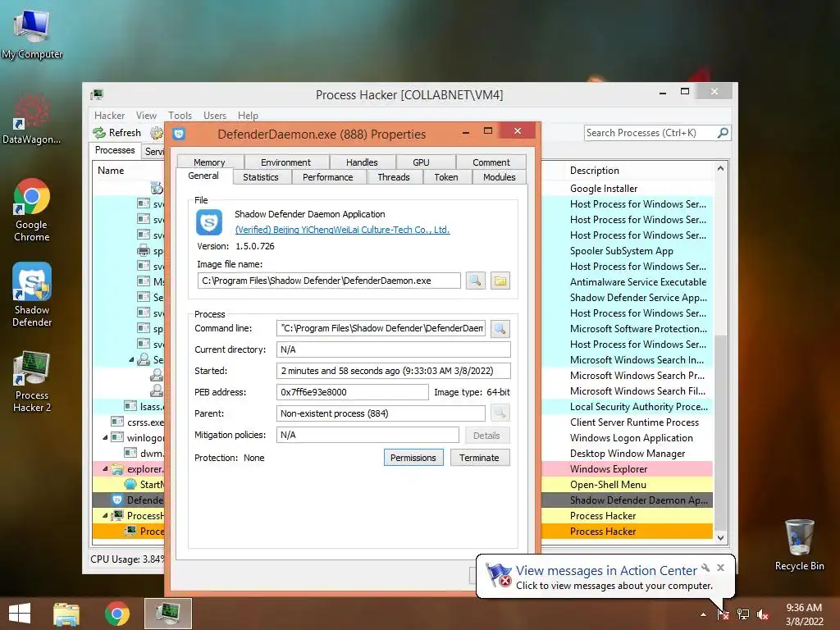The width and height of the screenshot is (840, 630).
Task: Switch to the Statistics tab
Action: [261, 177]
